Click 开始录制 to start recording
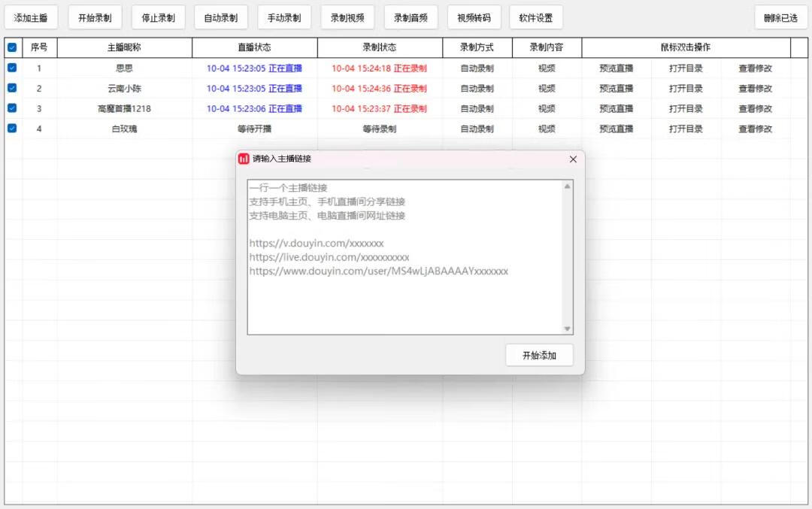812x509 pixels. (x=95, y=17)
